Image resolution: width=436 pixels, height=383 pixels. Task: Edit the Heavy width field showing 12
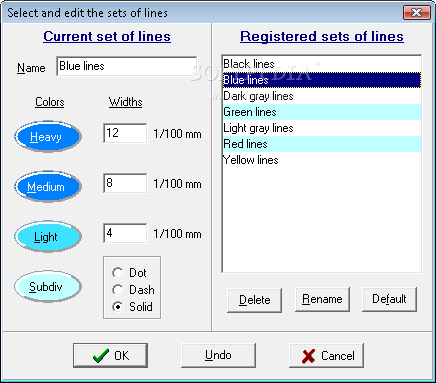click(125, 133)
